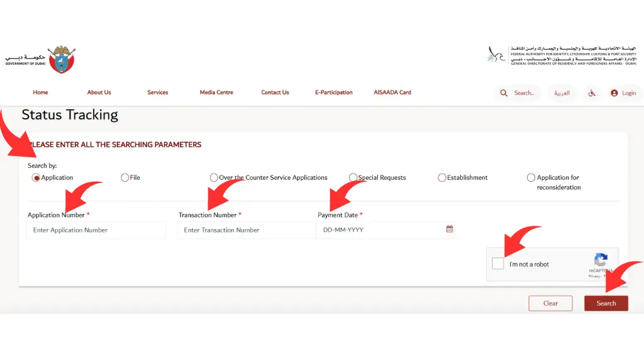Click the reCAPTCHA logo
The width and height of the screenshot is (644, 351).
[601, 260]
